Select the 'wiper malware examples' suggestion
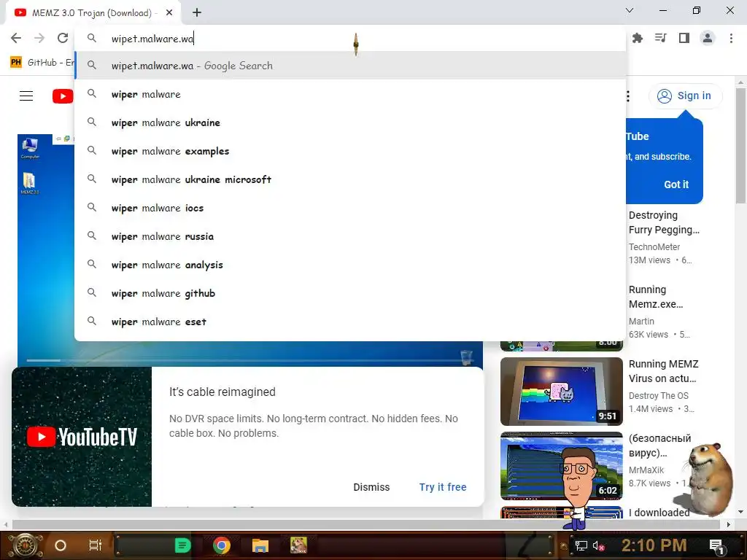747x560 pixels. [x=350, y=151]
